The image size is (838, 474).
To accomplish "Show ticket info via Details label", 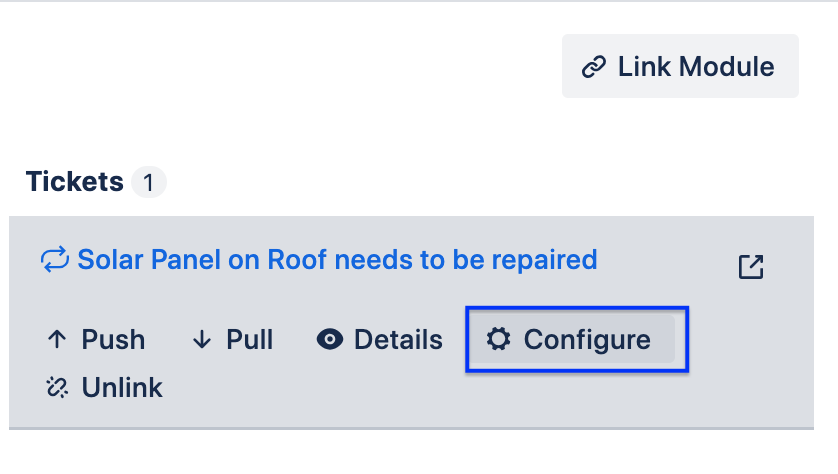I will click(x=398, y=340).
